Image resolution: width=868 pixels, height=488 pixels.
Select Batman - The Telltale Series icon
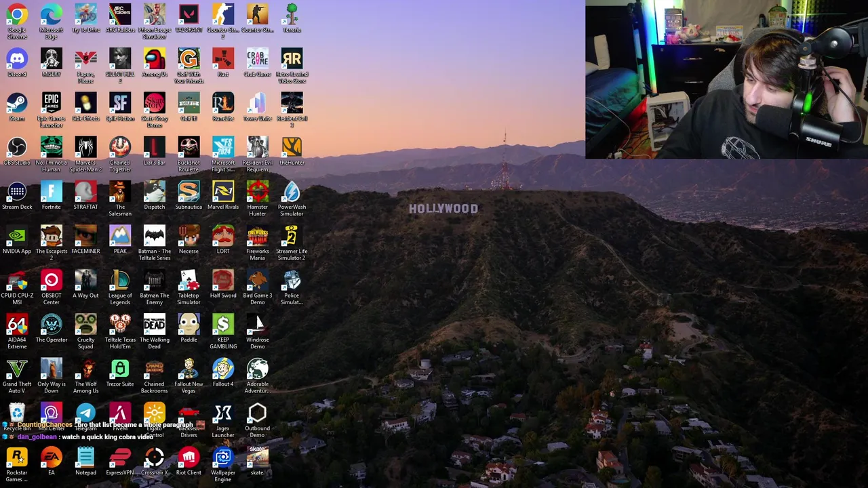point(155,236)
